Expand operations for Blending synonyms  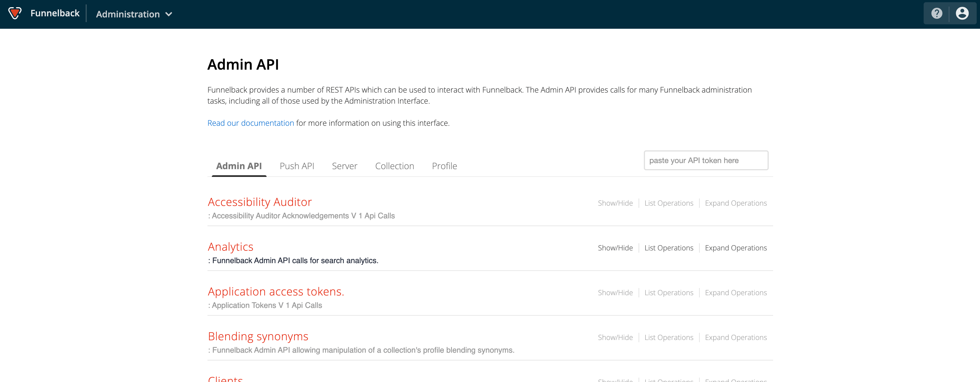click(735, 337)
